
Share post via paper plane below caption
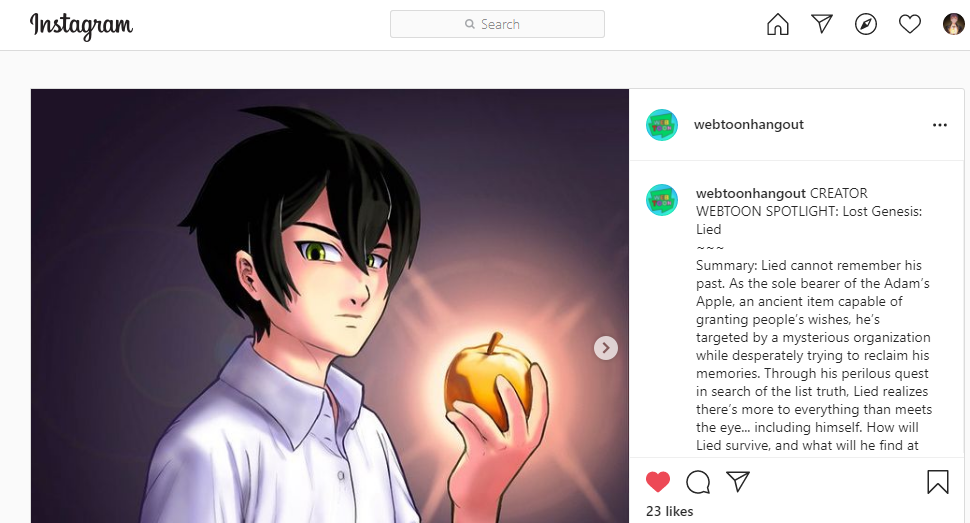(x=738, y=482)
